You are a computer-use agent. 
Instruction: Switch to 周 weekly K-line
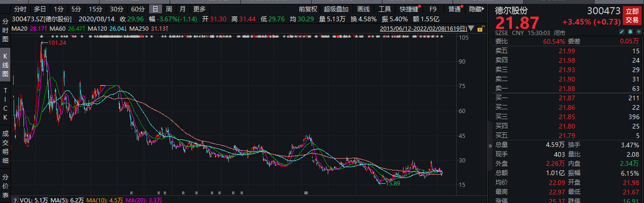click(169, 9)
